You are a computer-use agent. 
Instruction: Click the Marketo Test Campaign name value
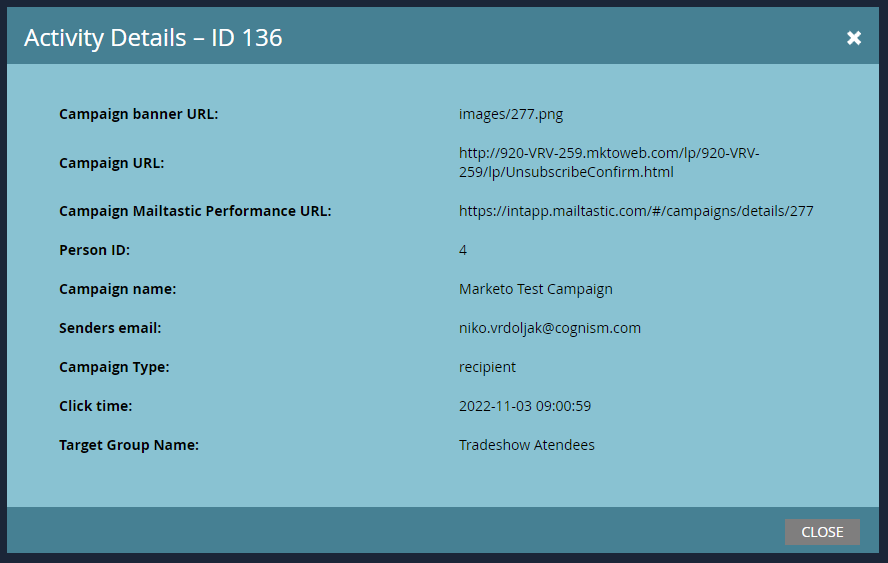tap(536, 289)
